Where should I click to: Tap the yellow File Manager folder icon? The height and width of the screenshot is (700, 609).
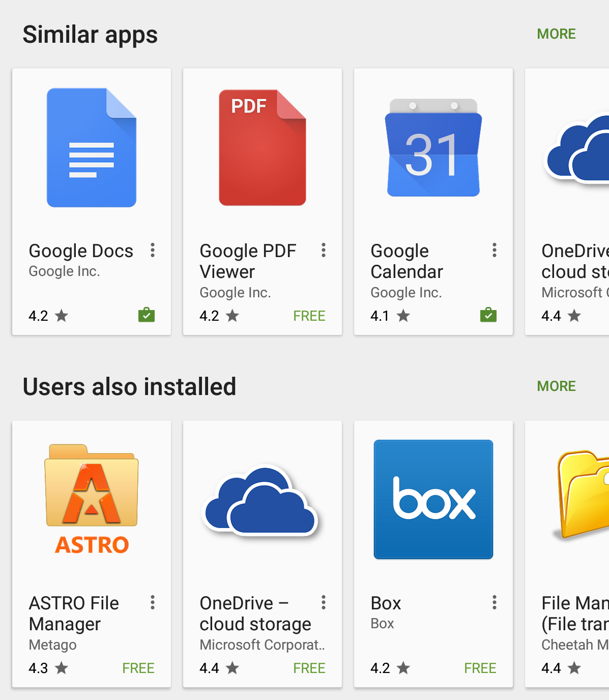point(580,495)
